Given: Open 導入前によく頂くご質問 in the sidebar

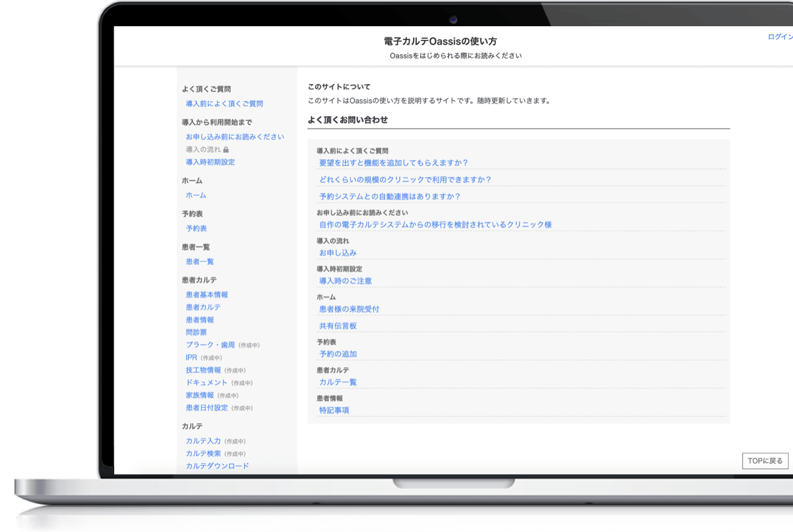Looking at the screenshot, I should pos(224,104).
